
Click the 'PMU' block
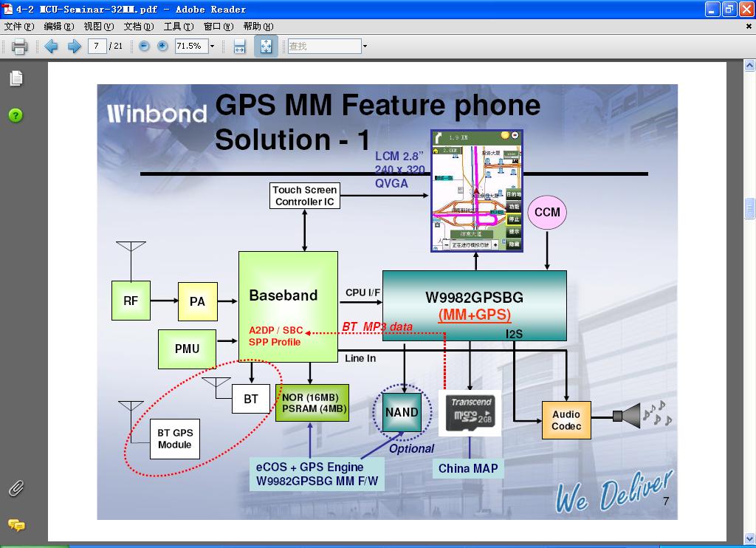(x=187, y=349)
